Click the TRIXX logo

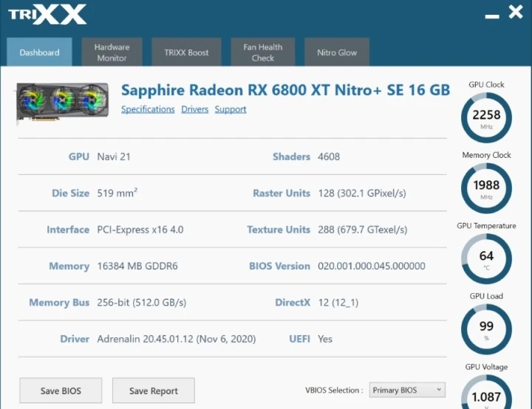(x=47, y=15)
